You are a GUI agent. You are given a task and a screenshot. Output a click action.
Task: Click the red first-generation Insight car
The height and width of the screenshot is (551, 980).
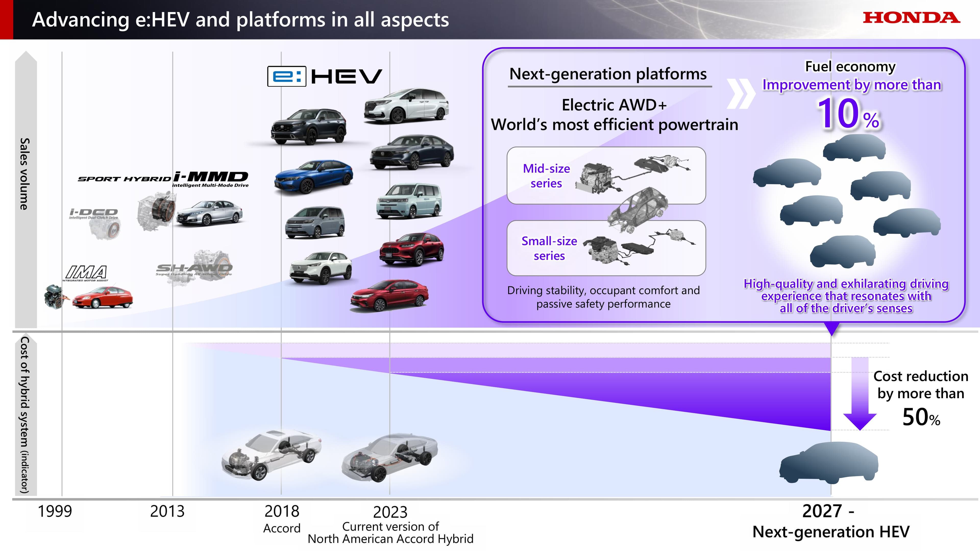point(102,297)
